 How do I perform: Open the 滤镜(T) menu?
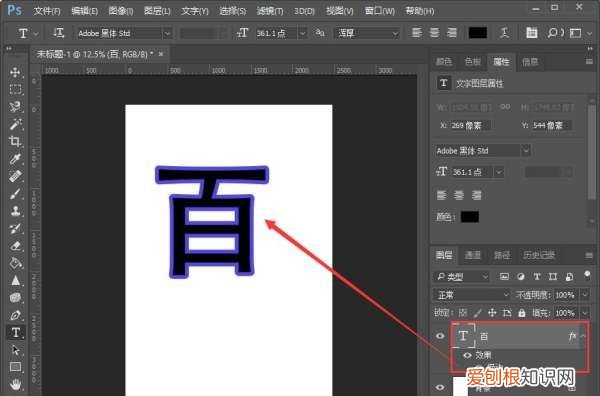click(270, 11)
